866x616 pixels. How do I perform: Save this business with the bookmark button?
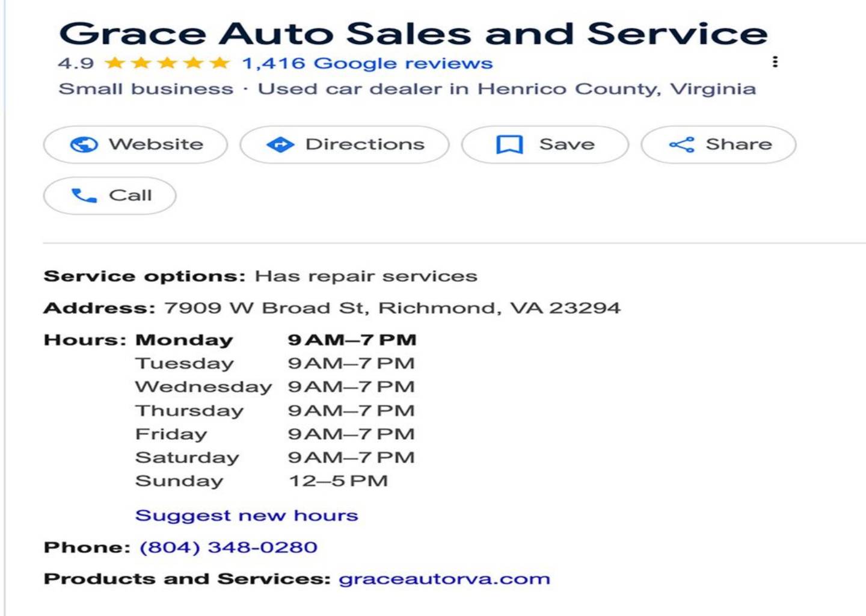point(545,144)
